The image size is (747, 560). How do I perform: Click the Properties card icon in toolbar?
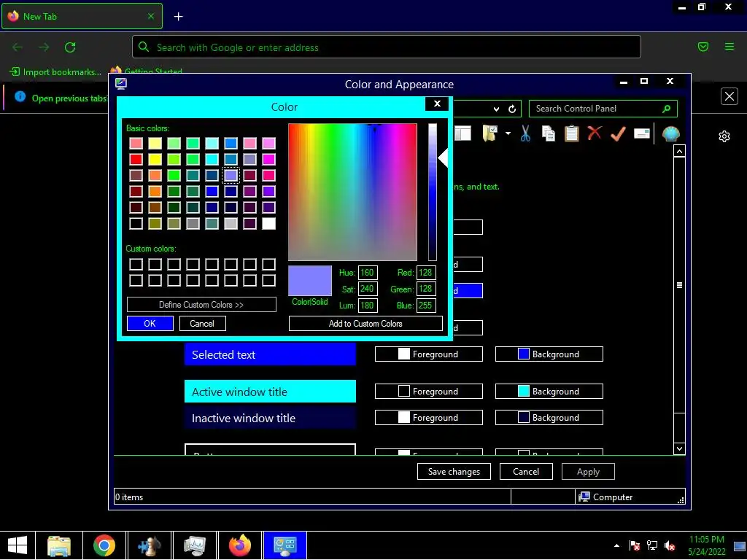(x=642, y=134)
